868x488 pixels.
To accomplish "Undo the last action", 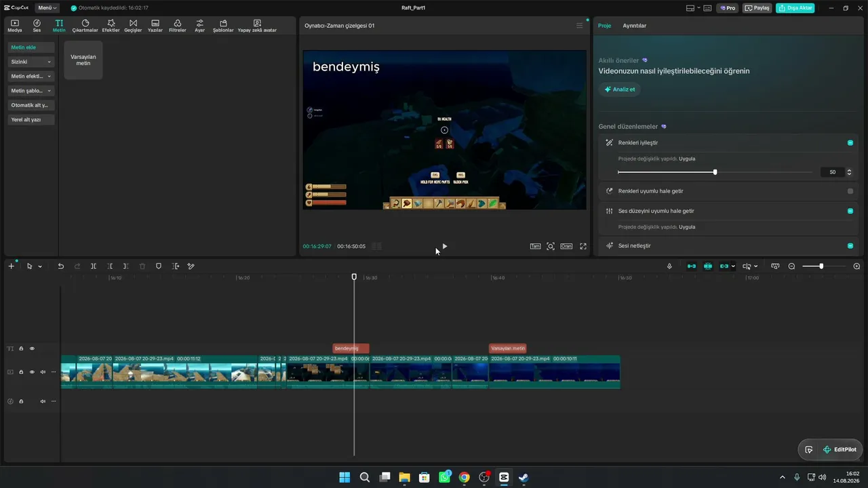I will pyautogui.click(x=60, y=266).
